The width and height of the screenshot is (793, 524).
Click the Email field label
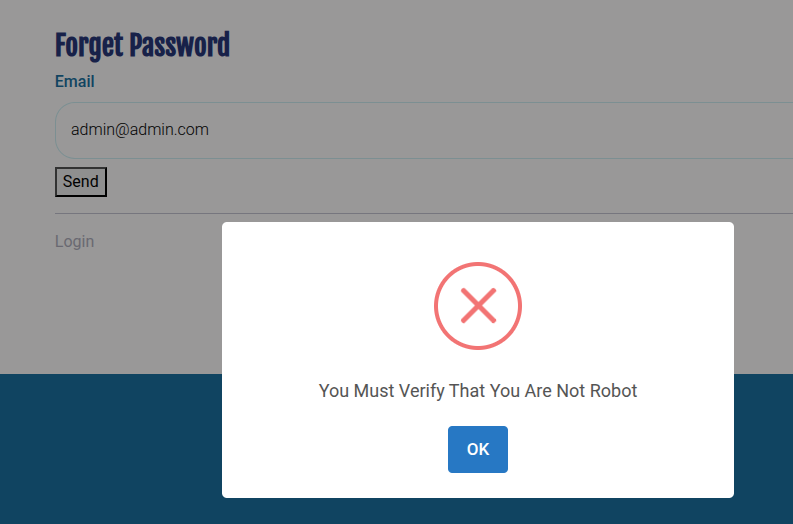coord(75,81)
